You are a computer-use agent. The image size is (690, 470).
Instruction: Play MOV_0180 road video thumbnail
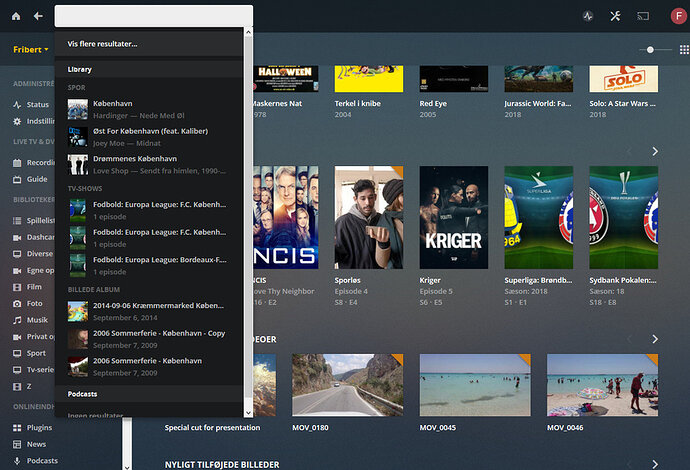tap(348, 385)
